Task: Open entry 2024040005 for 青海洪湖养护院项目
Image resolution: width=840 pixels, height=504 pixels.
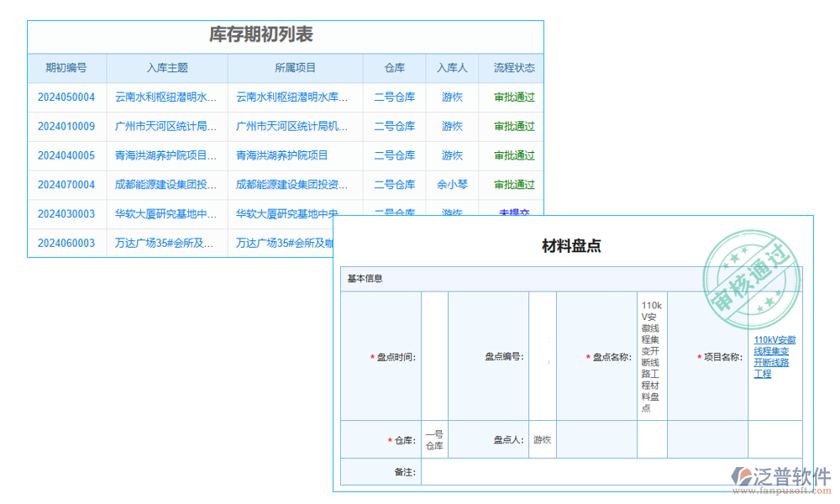Action: 66,155
